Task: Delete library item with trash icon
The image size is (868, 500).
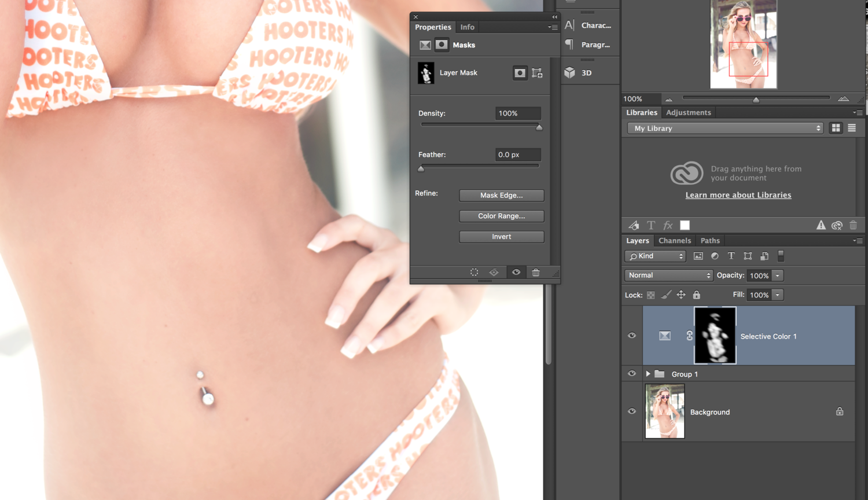Action: [x=853, y=225]
